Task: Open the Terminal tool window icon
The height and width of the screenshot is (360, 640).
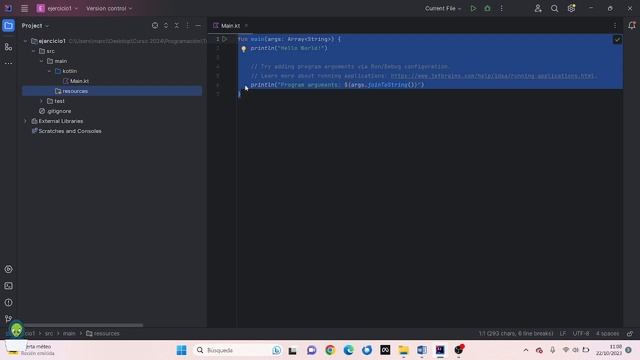Action: [x=8, y=286]
